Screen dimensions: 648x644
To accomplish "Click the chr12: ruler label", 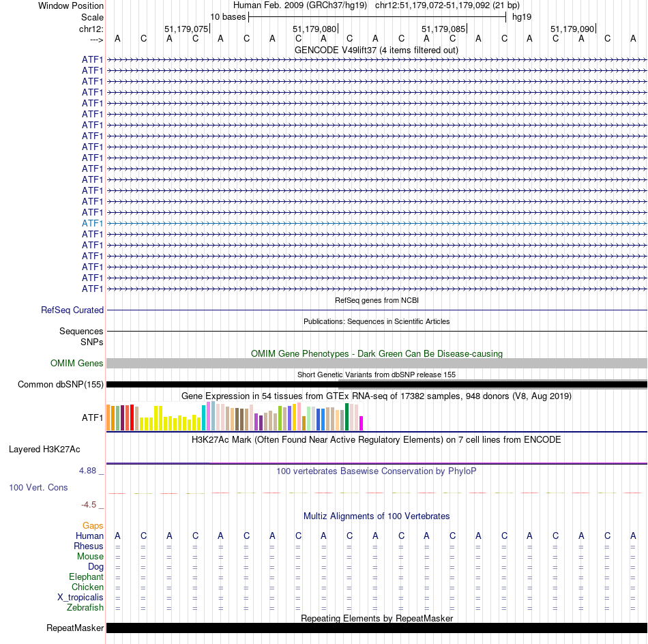I will (91, 29).
